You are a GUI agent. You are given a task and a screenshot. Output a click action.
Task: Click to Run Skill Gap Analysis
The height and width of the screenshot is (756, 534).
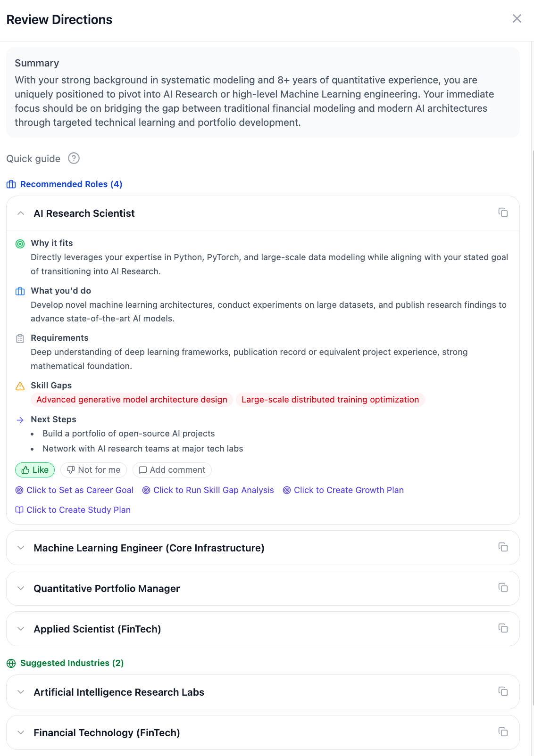208,490
